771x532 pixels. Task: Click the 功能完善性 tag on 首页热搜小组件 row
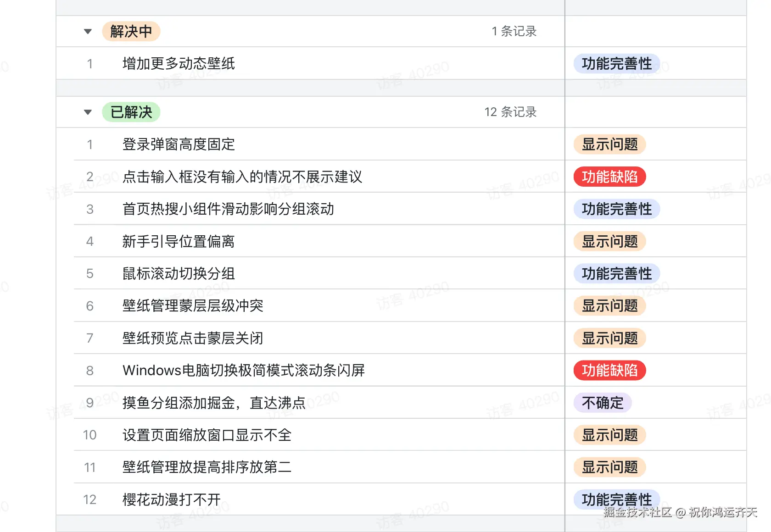click(x=616, y=209)
